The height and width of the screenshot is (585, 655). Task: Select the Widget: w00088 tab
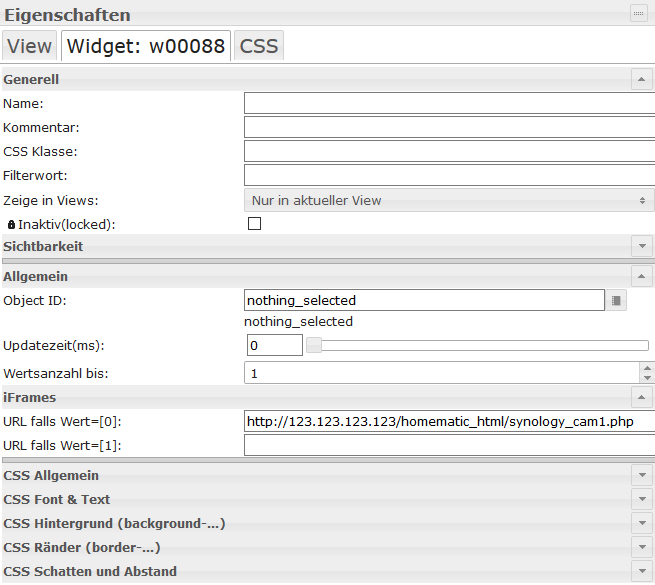pos(146,46)
